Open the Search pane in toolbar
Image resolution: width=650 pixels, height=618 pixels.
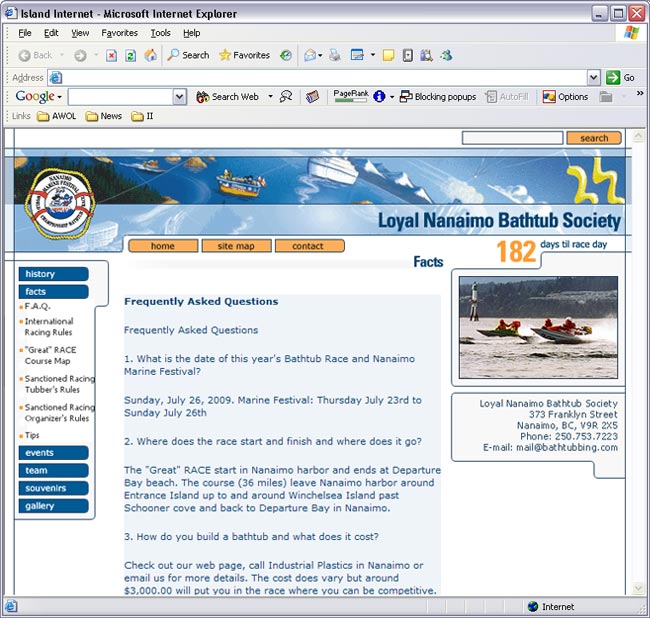click(188, 55)
